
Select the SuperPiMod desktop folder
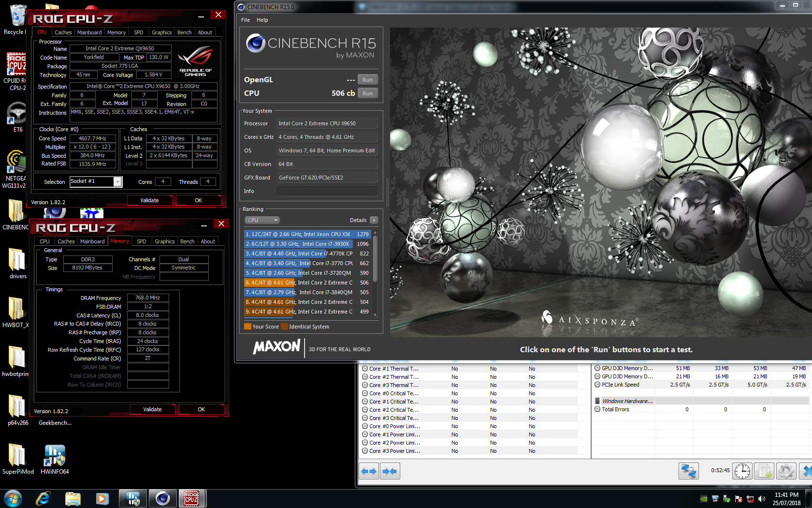pos(18,460)
